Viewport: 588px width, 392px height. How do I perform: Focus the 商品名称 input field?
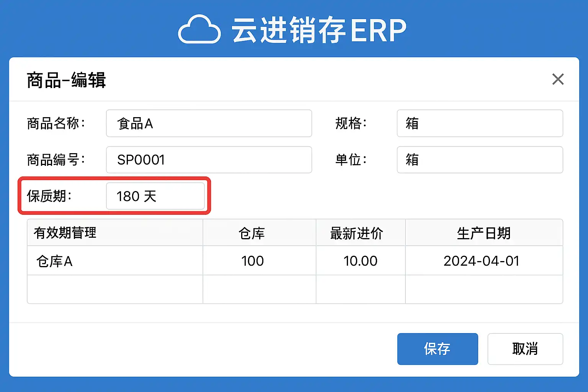(209, 123)
